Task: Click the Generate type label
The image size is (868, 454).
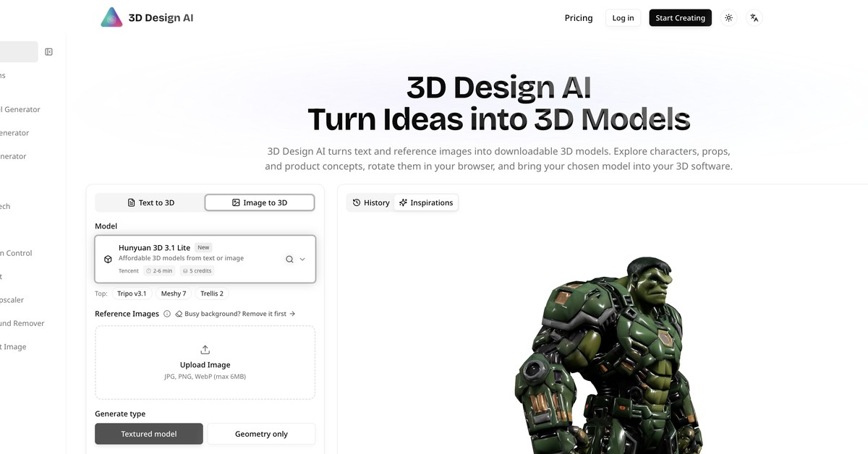Action: pos(120,414)
